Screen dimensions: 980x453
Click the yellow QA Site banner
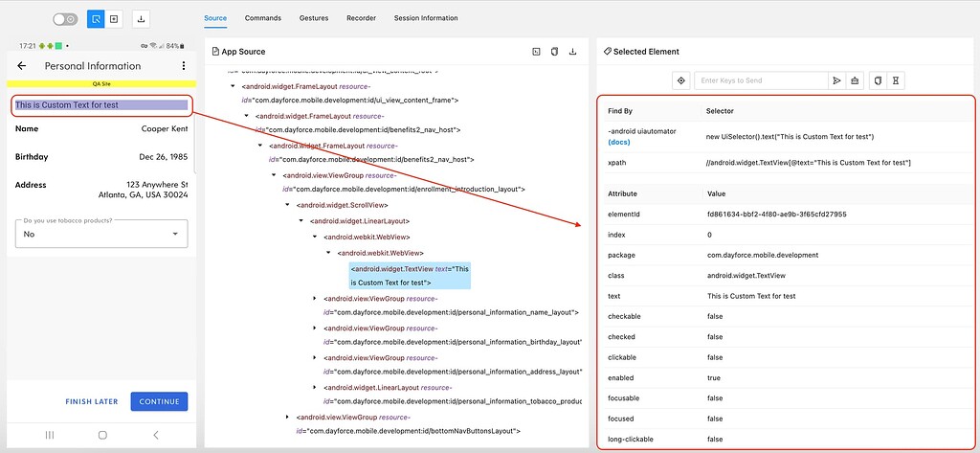coord(101,84)
